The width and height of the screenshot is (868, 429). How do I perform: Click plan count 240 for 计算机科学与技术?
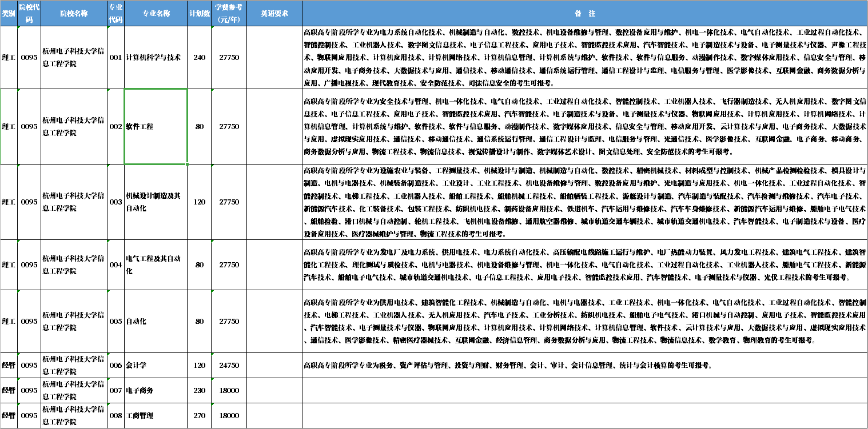200,58
